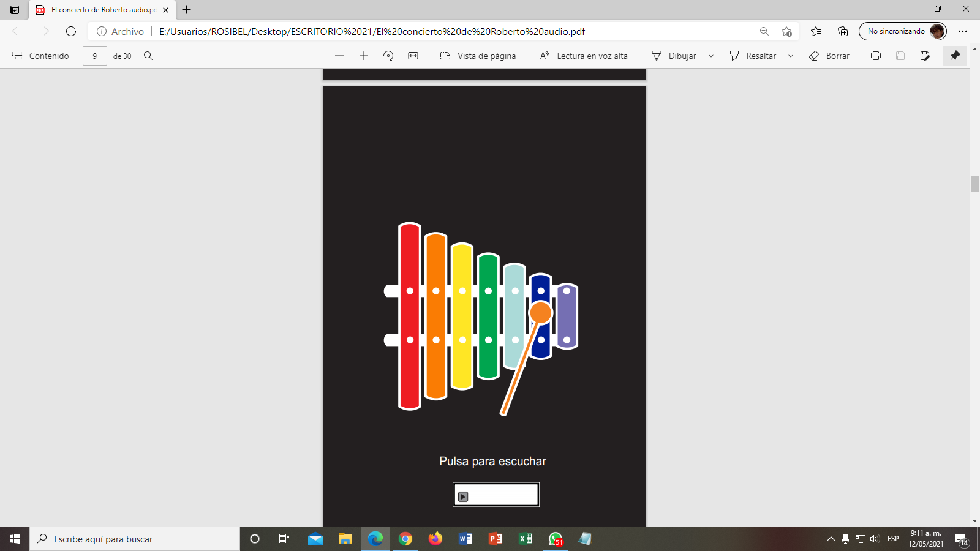This screenshot has width=980, height=551.
Task: Close the El concierto de Roberto tab
Action: pyautogui.click(x=165, y=10)
